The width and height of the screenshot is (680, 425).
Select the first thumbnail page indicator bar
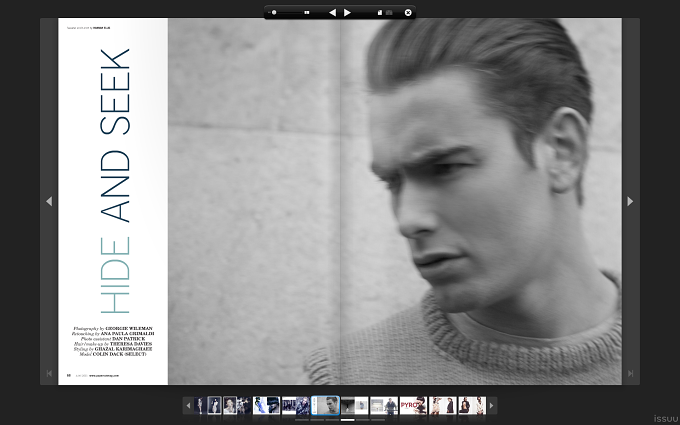[302, 420]
